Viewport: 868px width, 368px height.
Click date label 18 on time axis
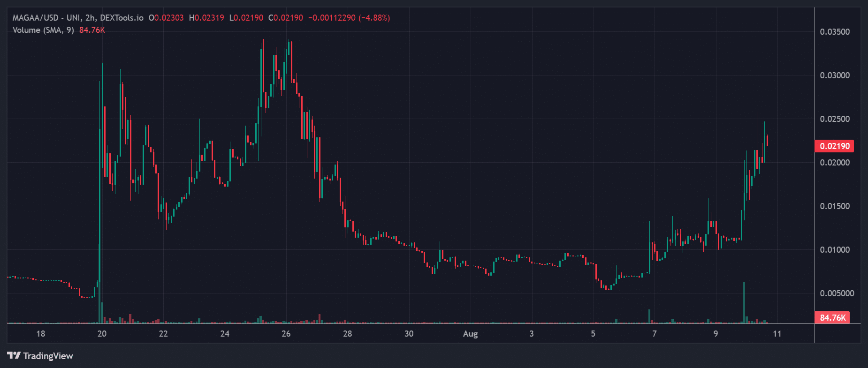click(41, 334)
